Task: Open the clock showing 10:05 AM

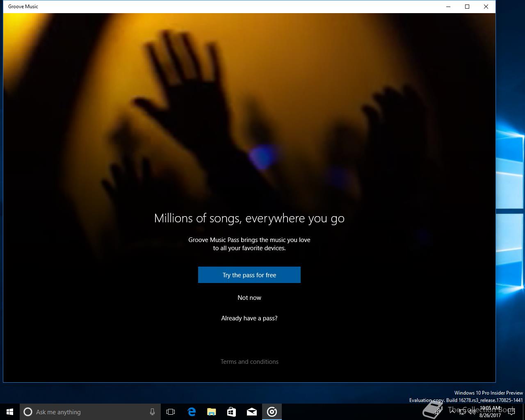Action: click(490, 412)
